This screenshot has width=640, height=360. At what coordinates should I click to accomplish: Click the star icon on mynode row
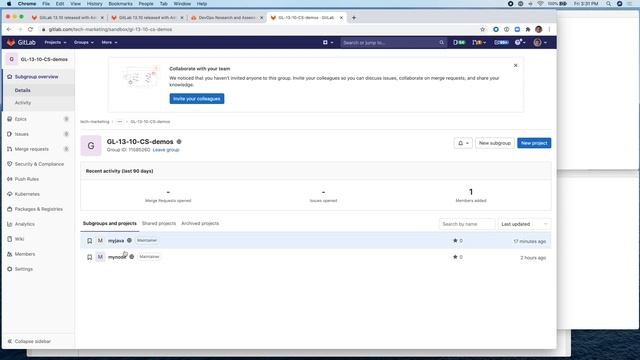pyautogui.click(x=455, y=257)
